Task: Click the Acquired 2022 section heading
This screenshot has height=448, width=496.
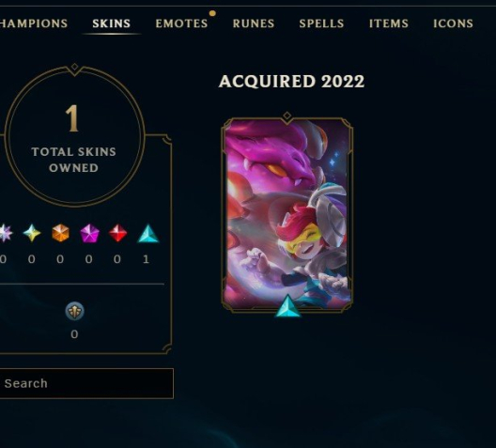Action: (x=291, y=82)
